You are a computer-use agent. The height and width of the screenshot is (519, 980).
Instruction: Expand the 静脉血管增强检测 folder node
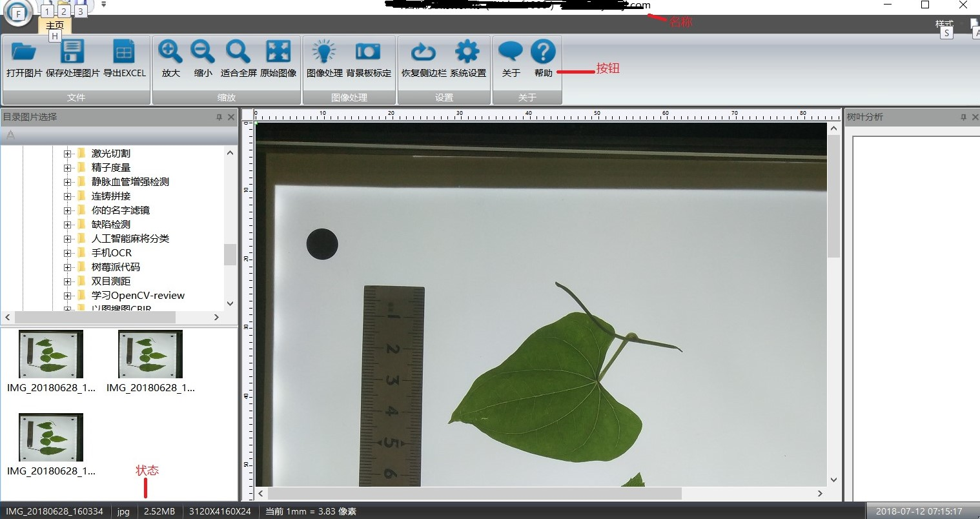67,182
